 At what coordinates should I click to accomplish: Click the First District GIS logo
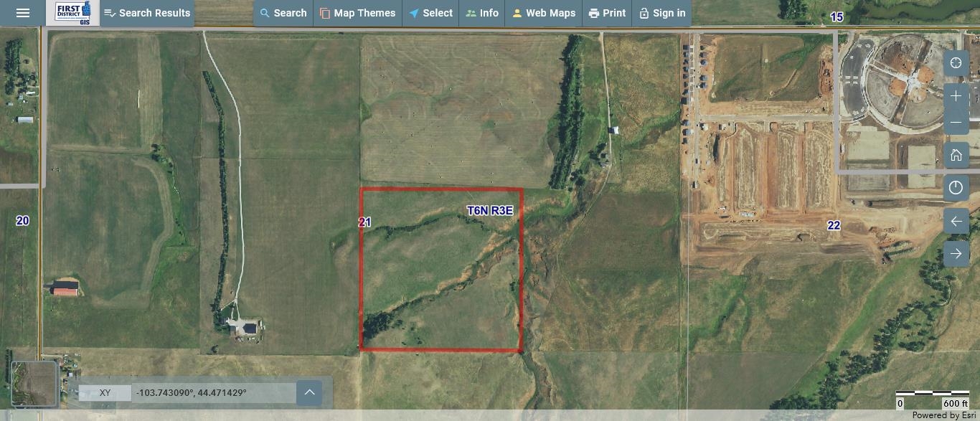pos(72,12)
